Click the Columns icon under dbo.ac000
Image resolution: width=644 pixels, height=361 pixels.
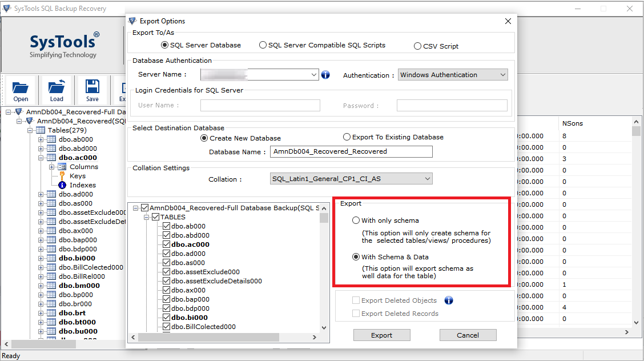[62, 167]
